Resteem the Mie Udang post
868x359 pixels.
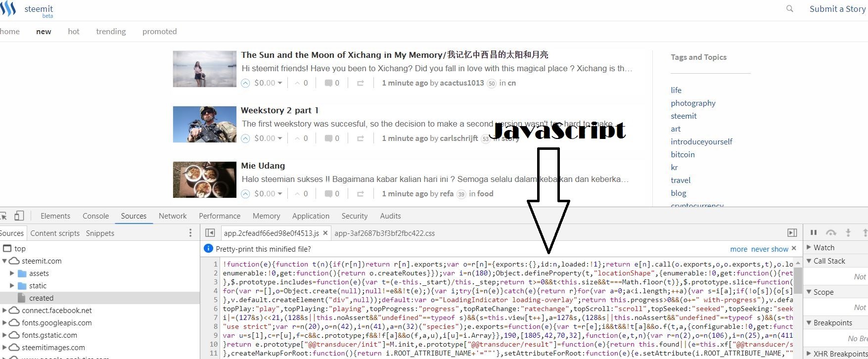point(361,194)
